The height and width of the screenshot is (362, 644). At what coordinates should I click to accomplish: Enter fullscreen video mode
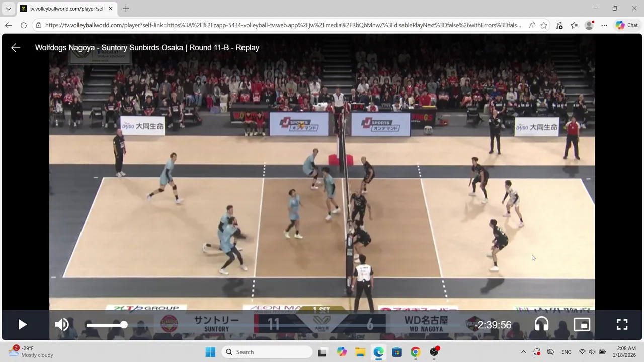(x=622, y=324)
